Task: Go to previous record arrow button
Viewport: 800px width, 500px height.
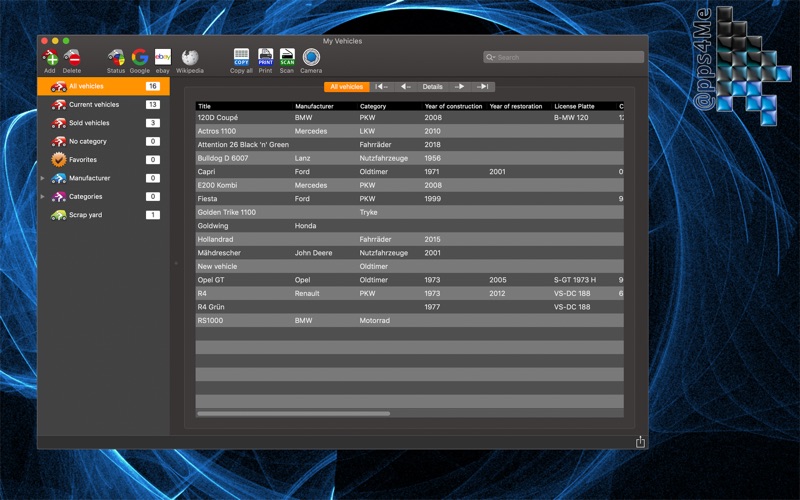Action: pos(406,87)
